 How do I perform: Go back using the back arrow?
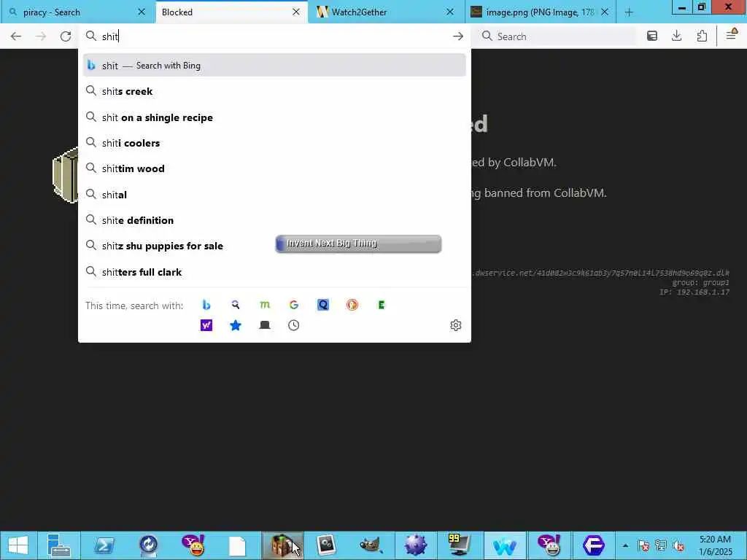[x=16, y=36]
